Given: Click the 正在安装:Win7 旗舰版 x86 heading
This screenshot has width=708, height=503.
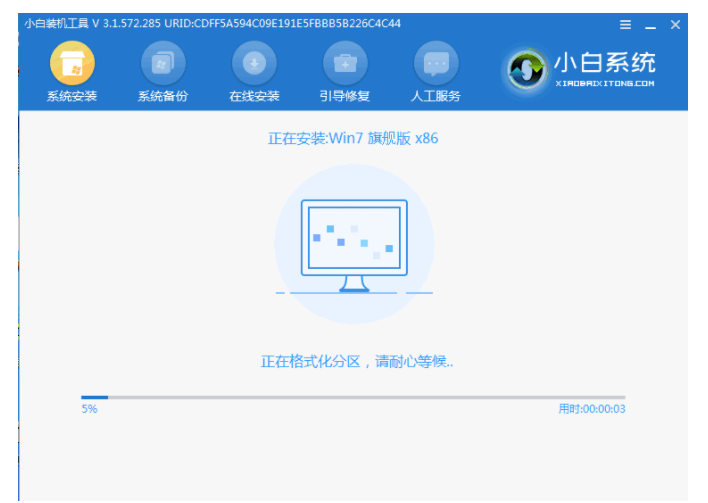Looking at the screenshot, I should click(353, 138).
